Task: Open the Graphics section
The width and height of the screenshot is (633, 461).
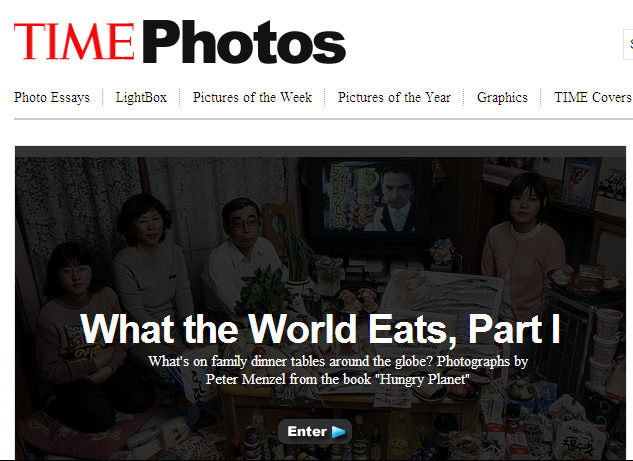Action: (502, 98)
